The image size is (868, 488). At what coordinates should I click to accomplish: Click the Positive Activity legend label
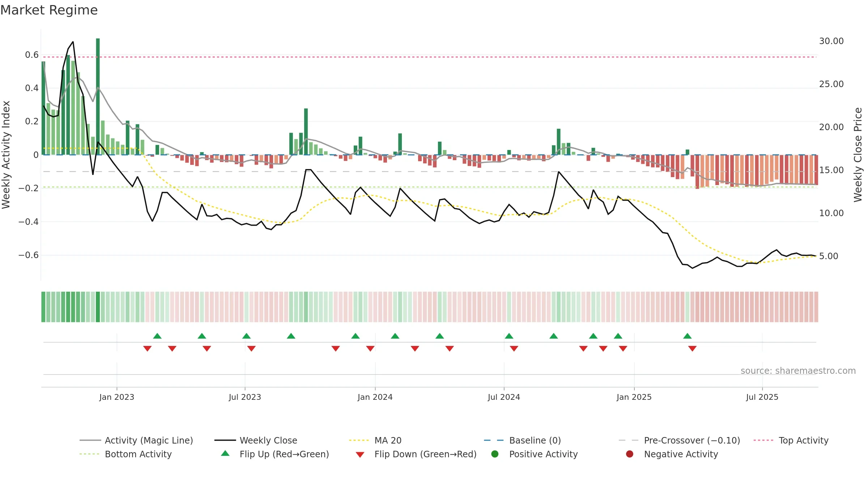(543, 454)
